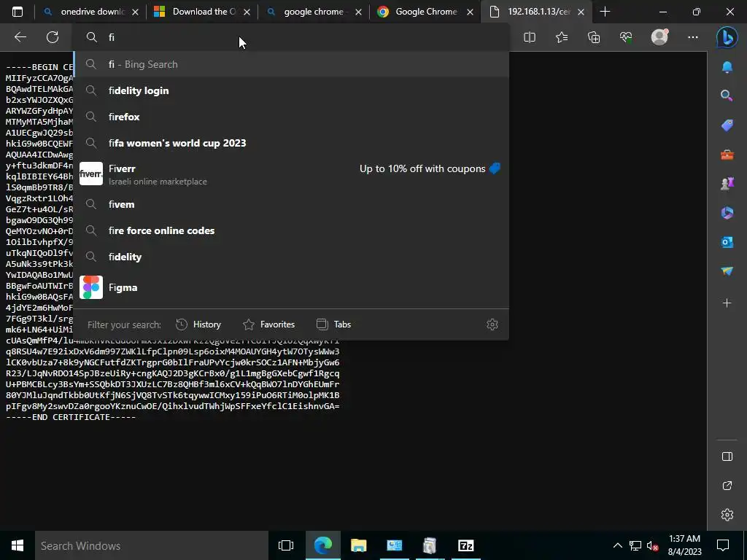
Task: Show hidden system tray icons
Action: [x=617, y=545]
